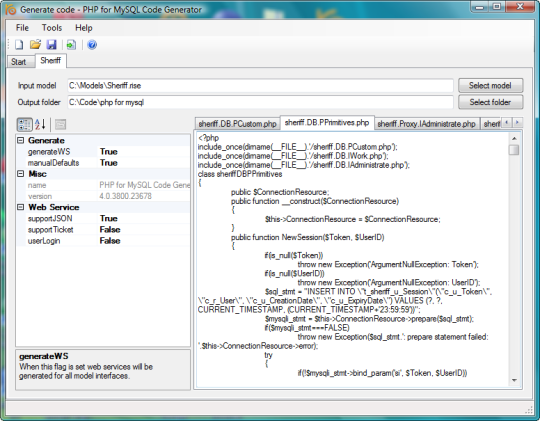Click the '<?php' opening line
540x421 pixels.
(208, 138)
